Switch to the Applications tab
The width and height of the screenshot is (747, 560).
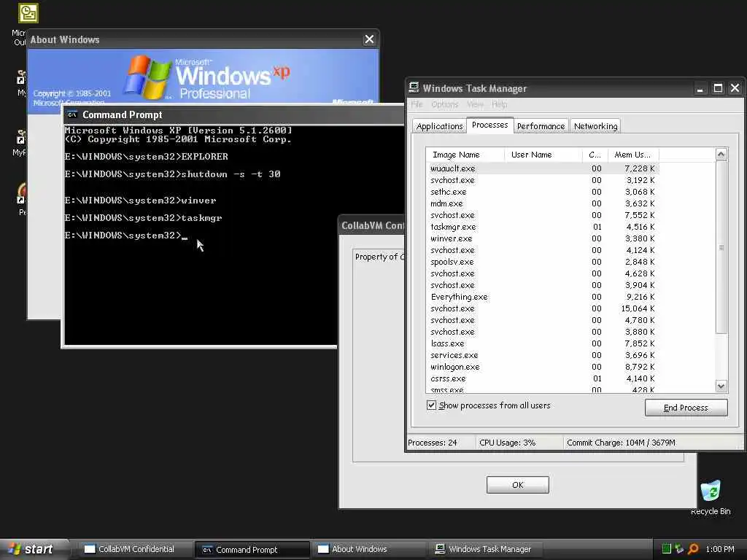pyautogui.click(x=439, y=126)
